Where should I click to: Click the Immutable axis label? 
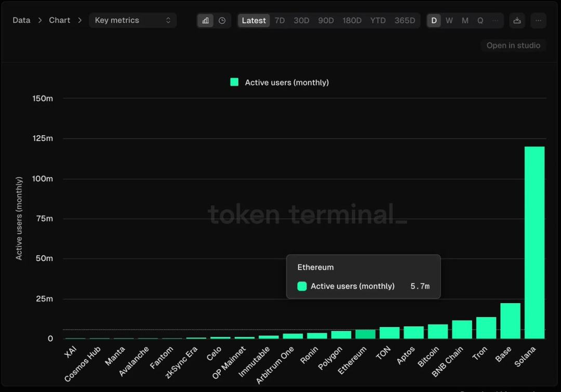pos(254,361)
